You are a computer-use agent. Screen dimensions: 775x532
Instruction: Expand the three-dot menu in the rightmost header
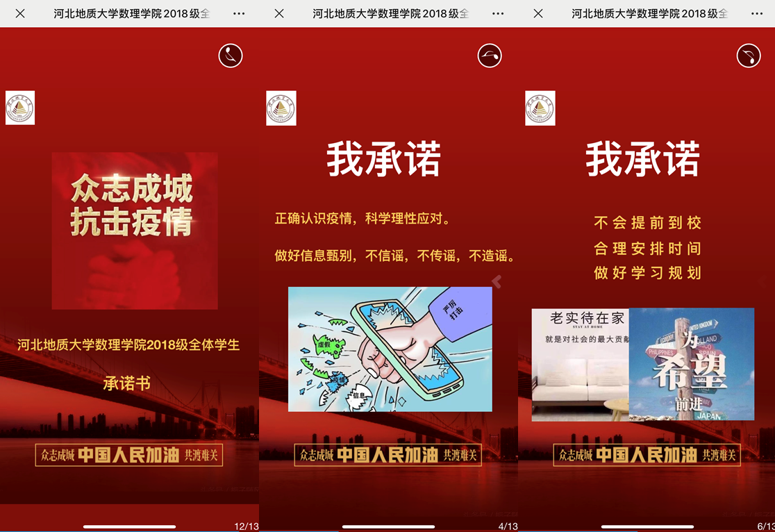click(757, 14)
